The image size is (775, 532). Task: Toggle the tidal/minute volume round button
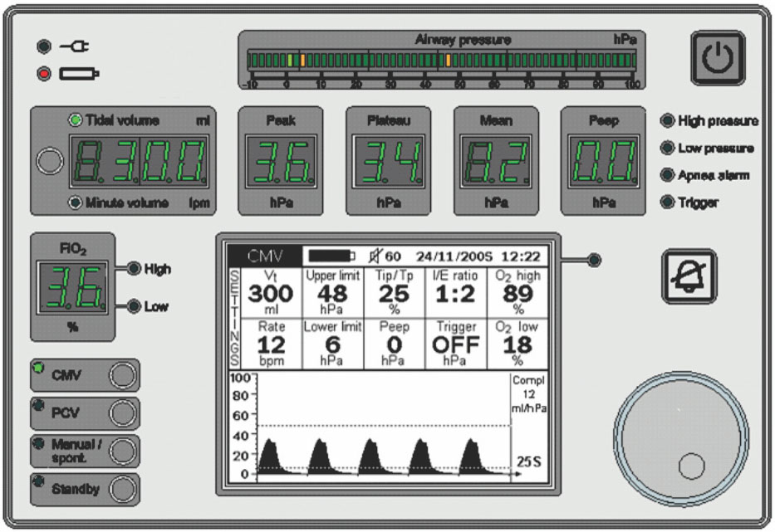pos(51,163)
